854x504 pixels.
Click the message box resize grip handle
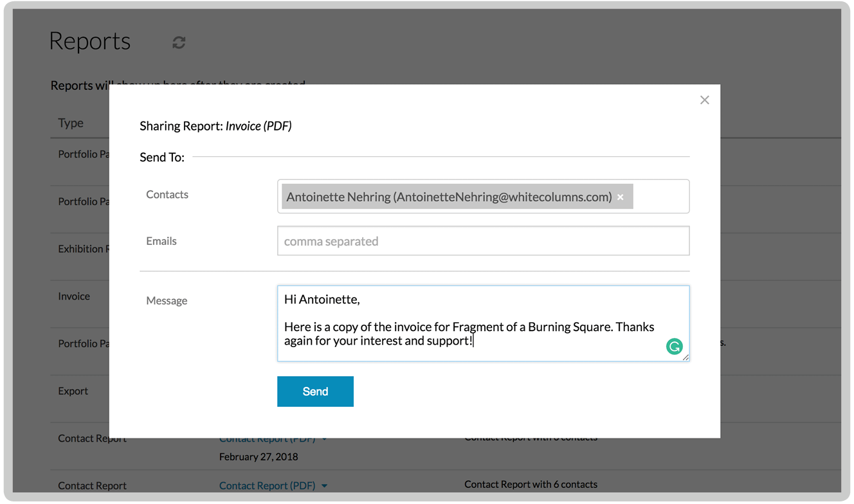pos(686,358)
